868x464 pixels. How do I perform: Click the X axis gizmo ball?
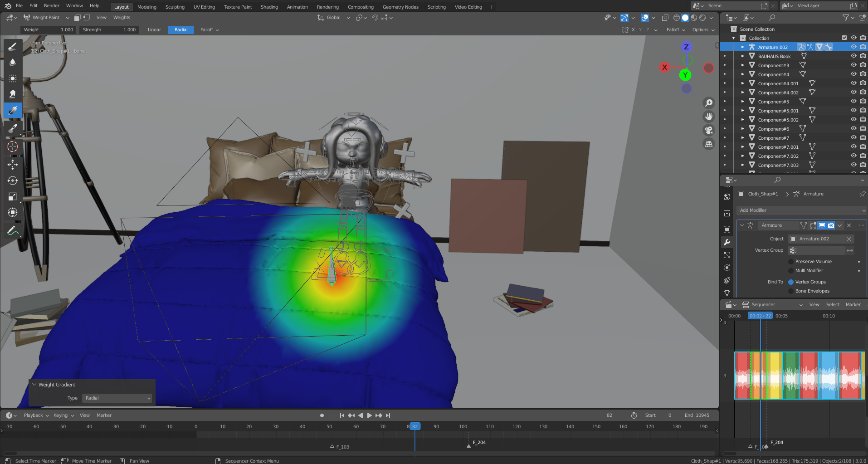click(664, 67)
